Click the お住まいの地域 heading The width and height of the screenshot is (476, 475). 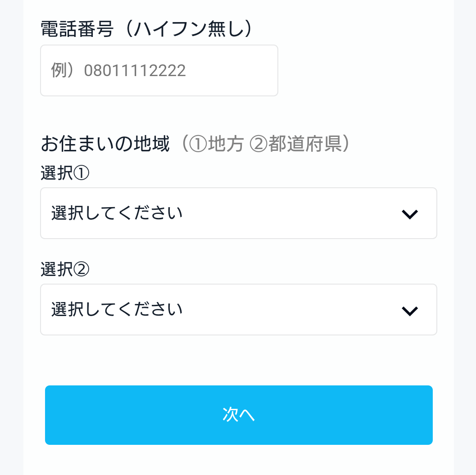point(105,144)
